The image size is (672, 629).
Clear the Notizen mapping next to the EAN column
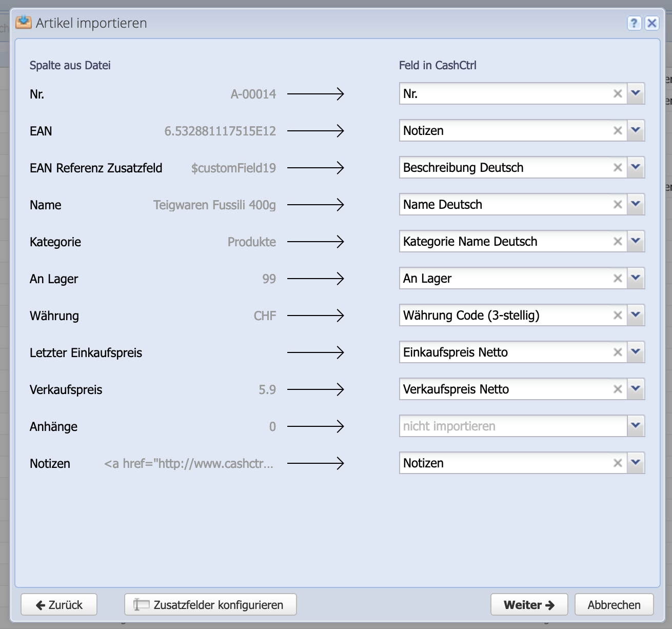[618, 130]
